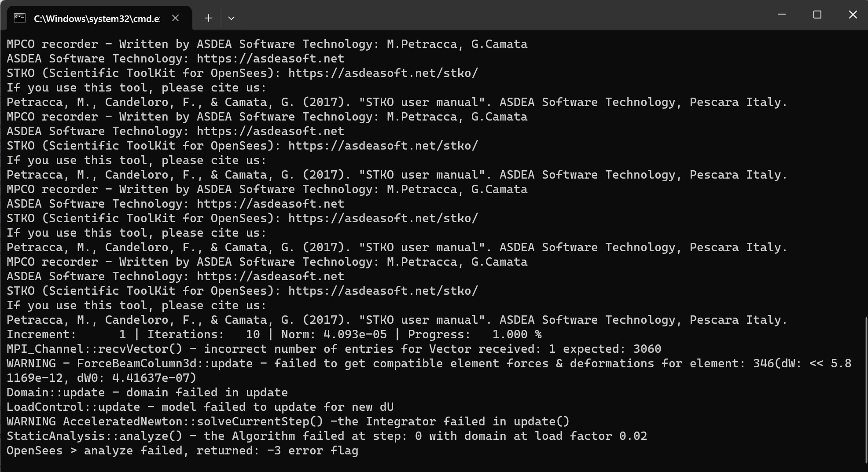Click the terminal vertical scrollbar thumb
The height and width of the screenshot is (472, 868).
click(x=865, y=390)
